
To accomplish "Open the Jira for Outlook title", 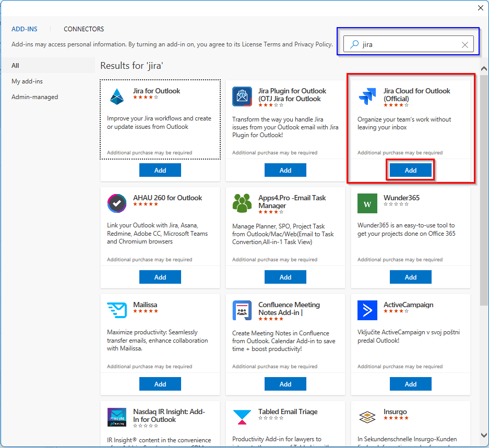I will [157, 91].
